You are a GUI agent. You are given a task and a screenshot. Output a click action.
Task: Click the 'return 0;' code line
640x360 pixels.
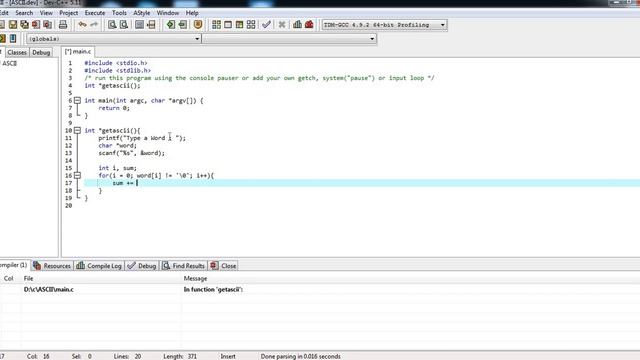[114, 108]
